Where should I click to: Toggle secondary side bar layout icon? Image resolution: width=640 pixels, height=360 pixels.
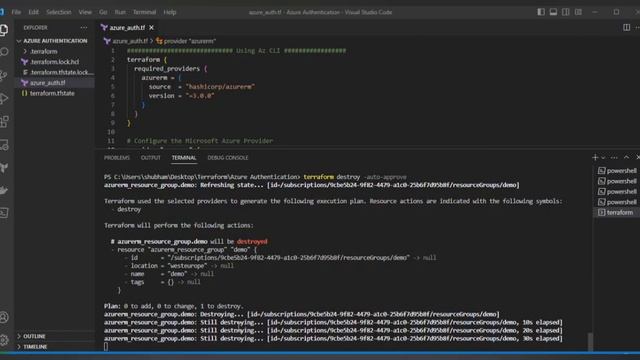(x=566, y=12)
